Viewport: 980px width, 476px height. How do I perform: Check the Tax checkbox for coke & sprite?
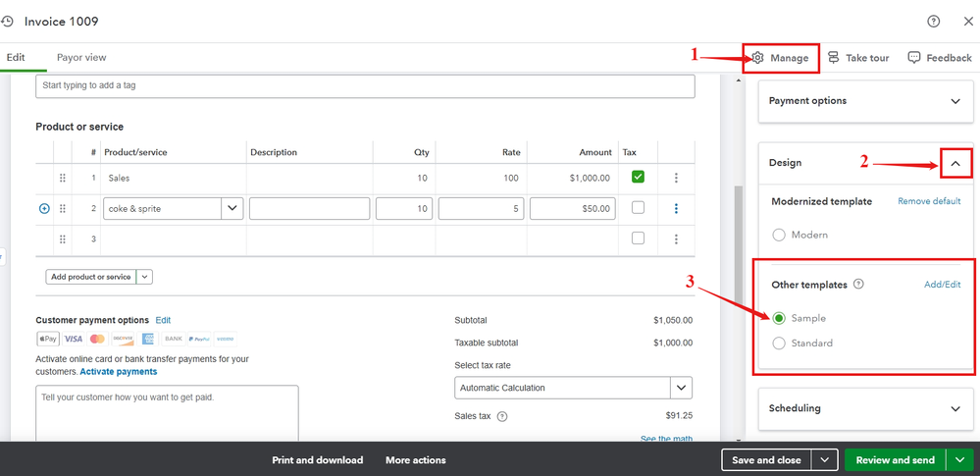click(x=638, y=208)
